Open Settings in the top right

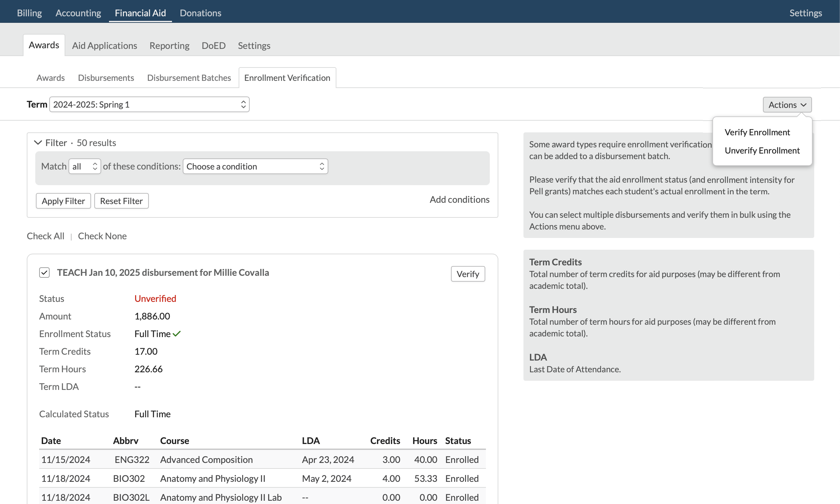coord(805,13)
